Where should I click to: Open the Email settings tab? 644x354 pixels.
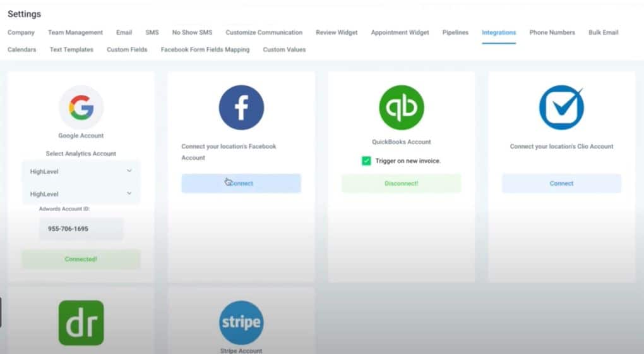tap(124, 32)
